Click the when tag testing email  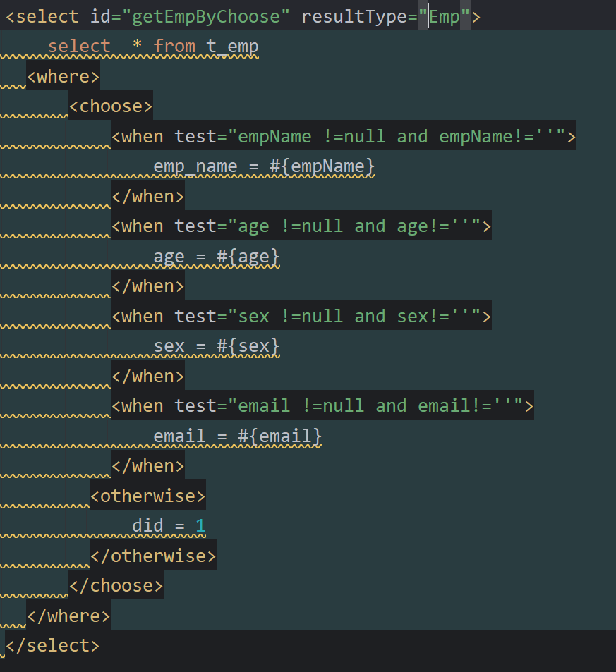[x=322, y=406]
